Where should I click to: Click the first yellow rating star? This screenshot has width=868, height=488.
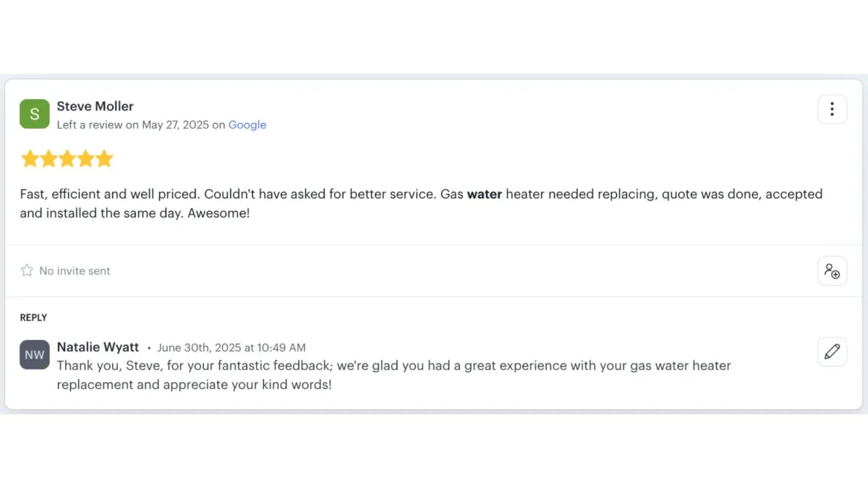pos(30,159)
